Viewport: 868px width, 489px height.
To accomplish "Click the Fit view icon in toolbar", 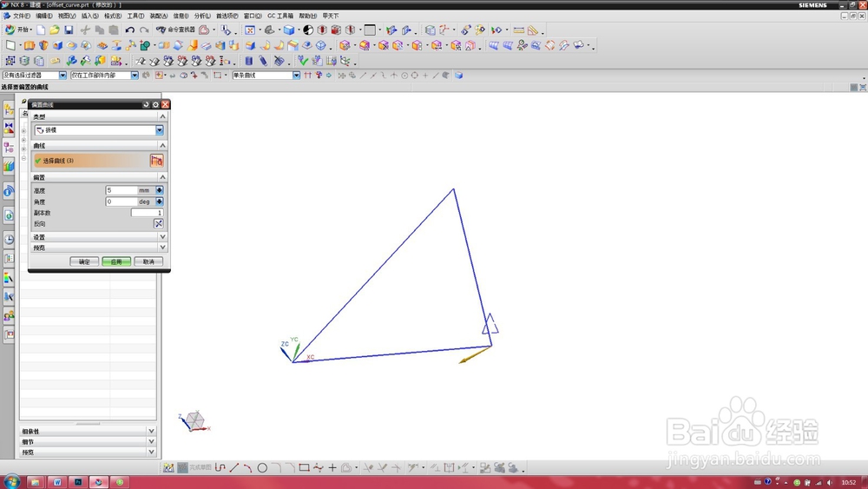I will pyautogui.click(x=250, y=30).
